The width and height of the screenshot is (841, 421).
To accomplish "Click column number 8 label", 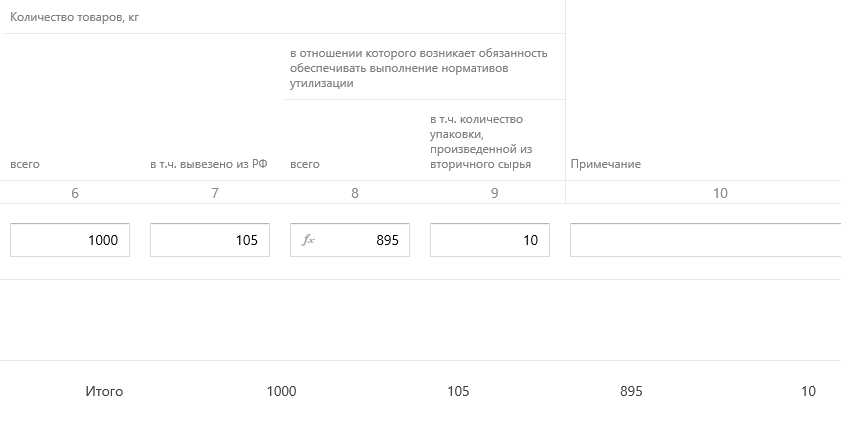I will tap(355, 193).
